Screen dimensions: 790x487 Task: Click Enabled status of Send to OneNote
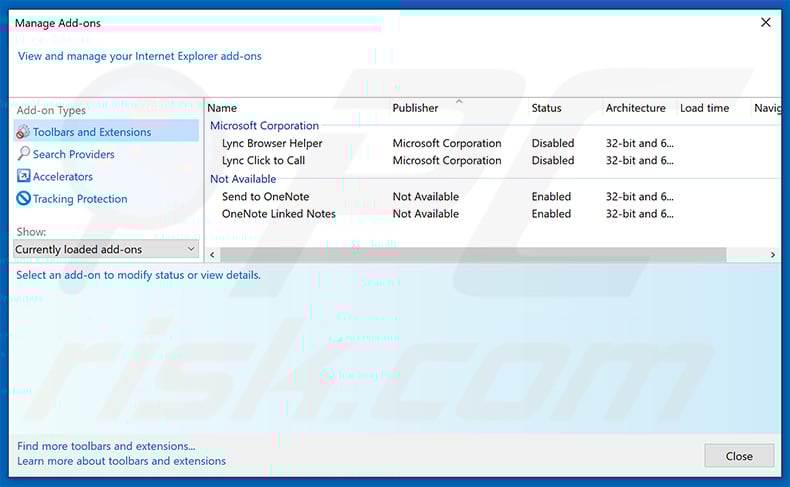coord(551,196)
